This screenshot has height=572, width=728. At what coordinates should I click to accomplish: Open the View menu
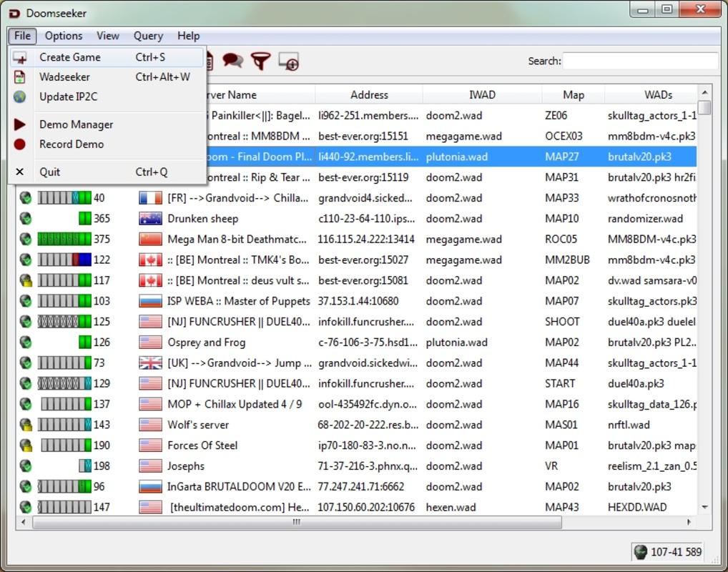tap(108, 36)
